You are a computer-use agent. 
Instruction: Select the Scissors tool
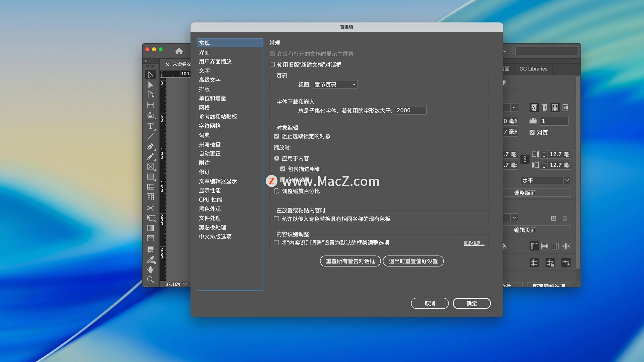(x=151, y=208)
